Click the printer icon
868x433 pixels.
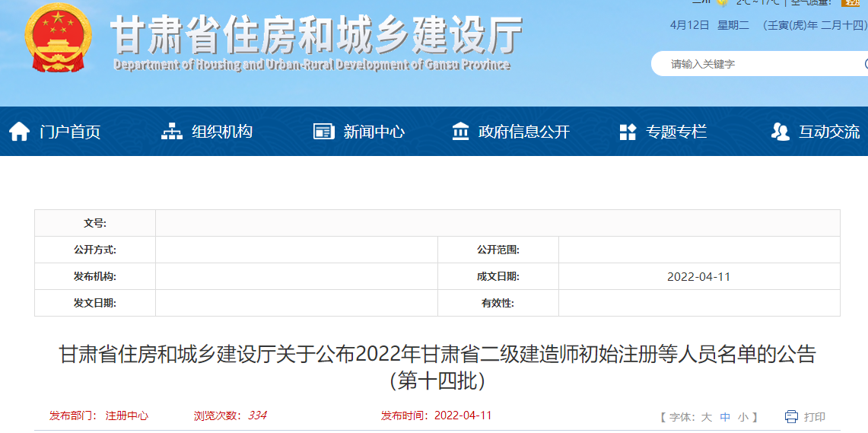pyautogui.click(x=791, y=416)
